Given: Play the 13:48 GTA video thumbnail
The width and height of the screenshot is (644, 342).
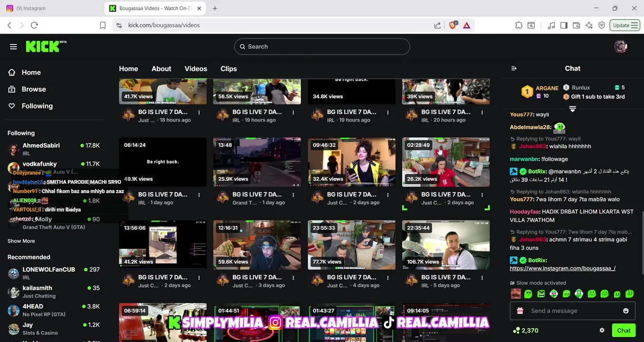Looking at the screenshot, I should pos(257,162).
